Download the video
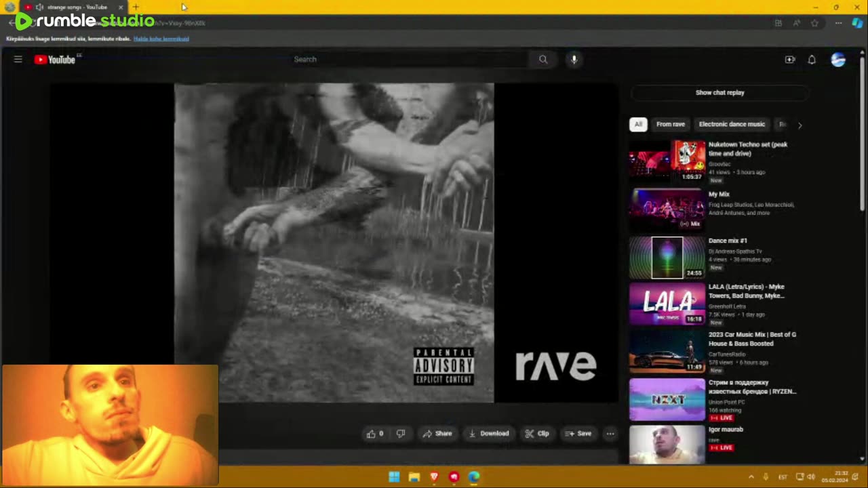868x488 pixels. pos(489,434)
